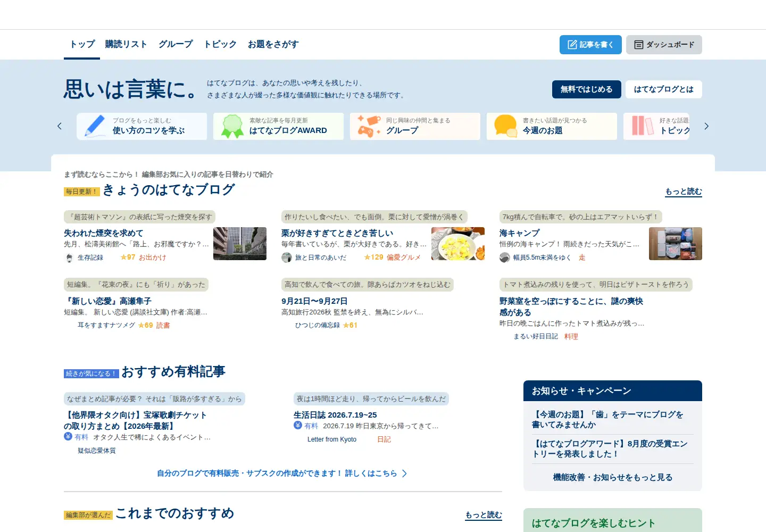Switch to the 購読リスト tab
Viewport: 766px width, 532px height.
click(126, 44)
